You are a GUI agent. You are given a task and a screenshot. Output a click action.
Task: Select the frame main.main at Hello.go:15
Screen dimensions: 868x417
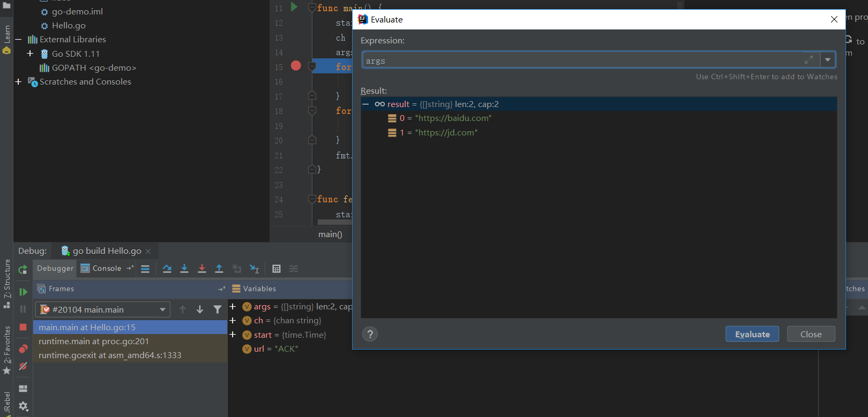pos(130,328)
